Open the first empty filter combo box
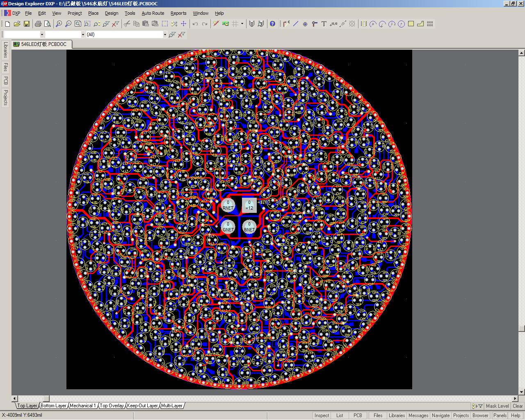 coord(42,34)
